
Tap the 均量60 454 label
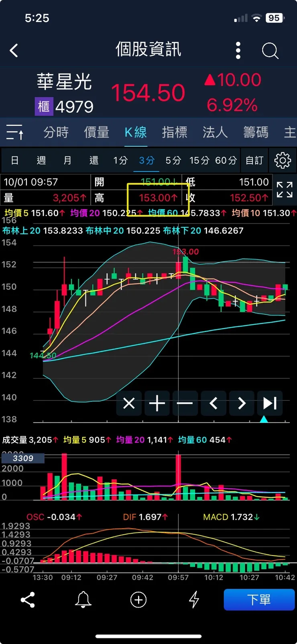point(205,440)
